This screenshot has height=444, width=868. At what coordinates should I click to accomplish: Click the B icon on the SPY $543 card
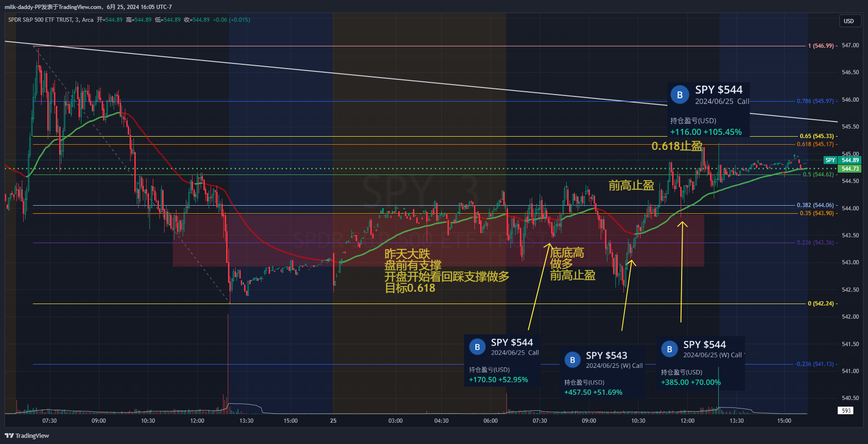click(572, 360)
